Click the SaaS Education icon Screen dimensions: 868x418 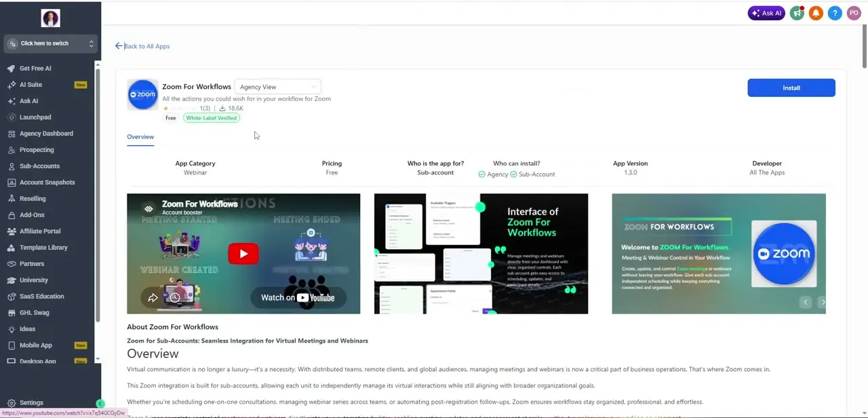coord(12,297)
